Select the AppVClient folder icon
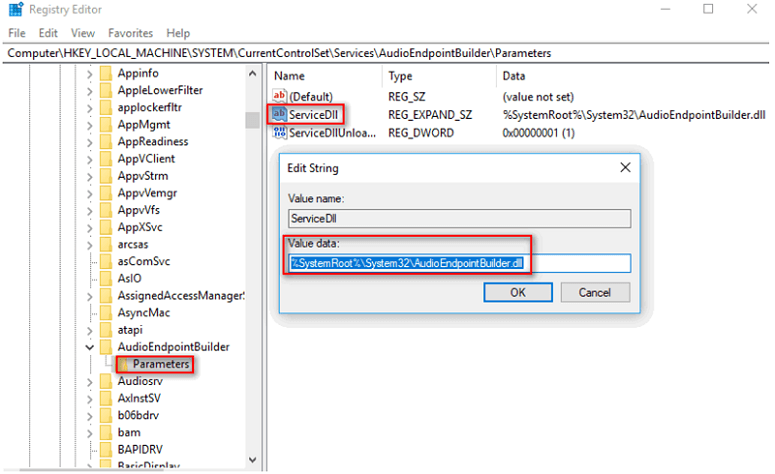This screenshot has height=474, width=775. pyautogui.click(x=106, y=159)
